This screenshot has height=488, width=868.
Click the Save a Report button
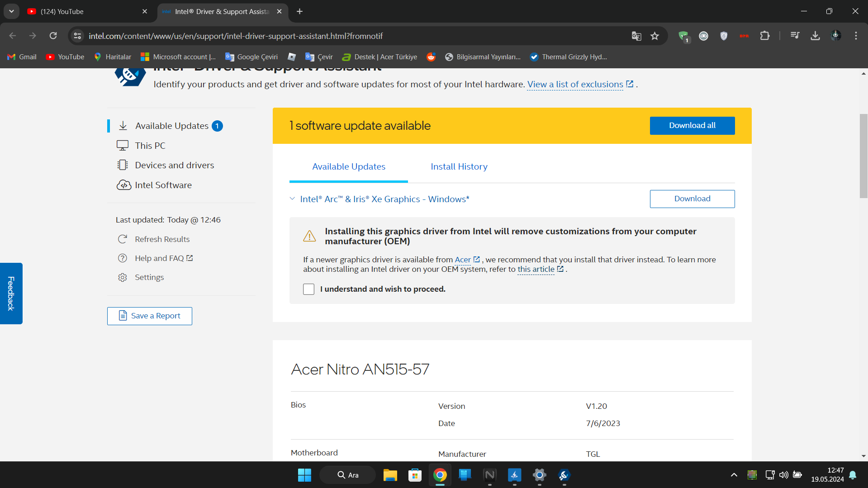click(150, 316)
